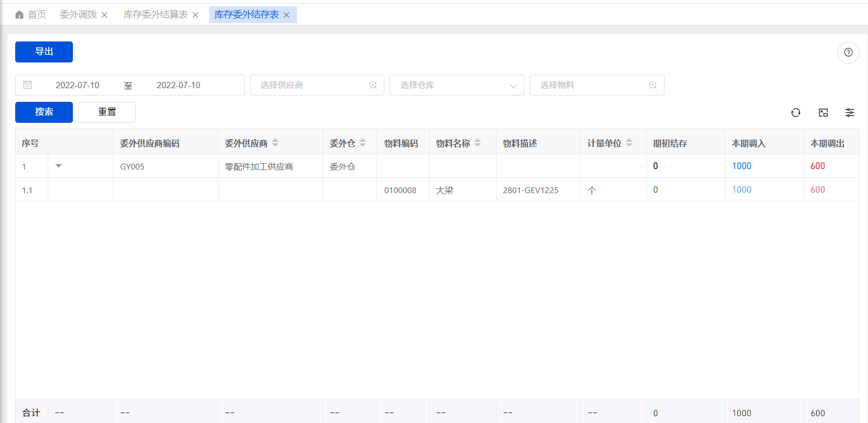Click the 选择物料 input field
The image size is (868, 423).
point(597,85)
